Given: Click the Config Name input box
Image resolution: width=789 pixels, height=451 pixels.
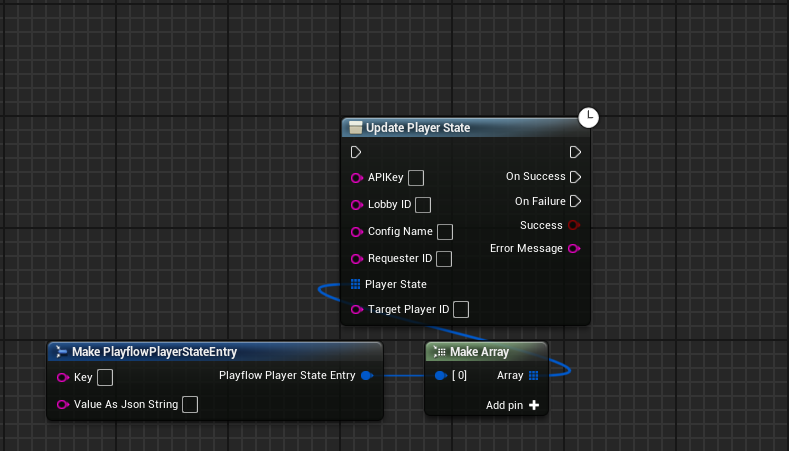Looking at the screenshot, I should coord(445,232).
